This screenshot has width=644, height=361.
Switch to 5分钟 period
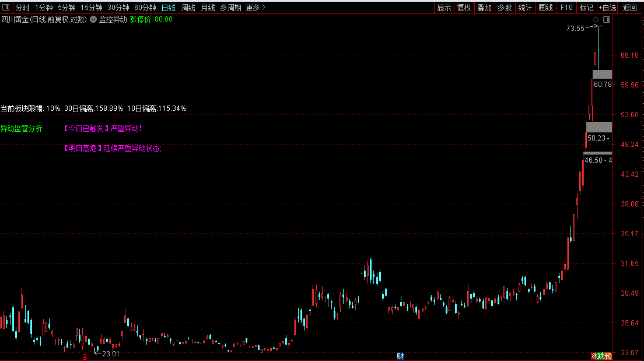point(66,8)
